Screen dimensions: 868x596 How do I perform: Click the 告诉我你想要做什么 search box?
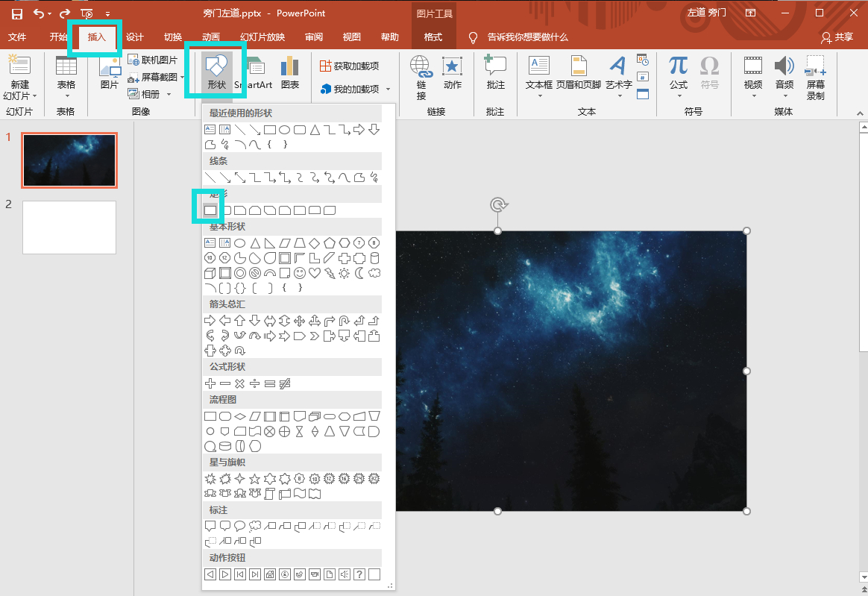pos(527,37)
